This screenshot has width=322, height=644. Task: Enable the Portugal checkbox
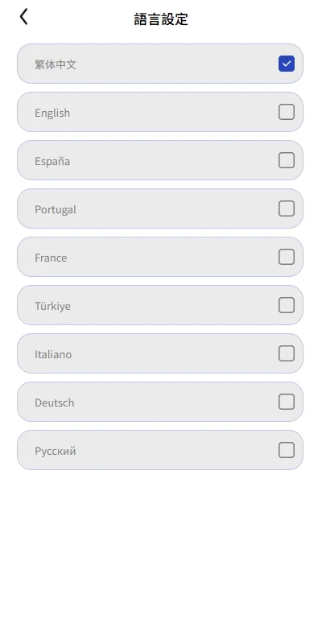tap(287, 208)
